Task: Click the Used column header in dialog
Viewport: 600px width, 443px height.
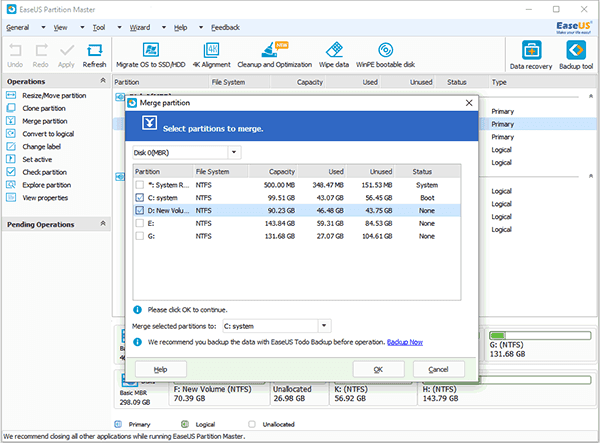Action: coord(323,172)
